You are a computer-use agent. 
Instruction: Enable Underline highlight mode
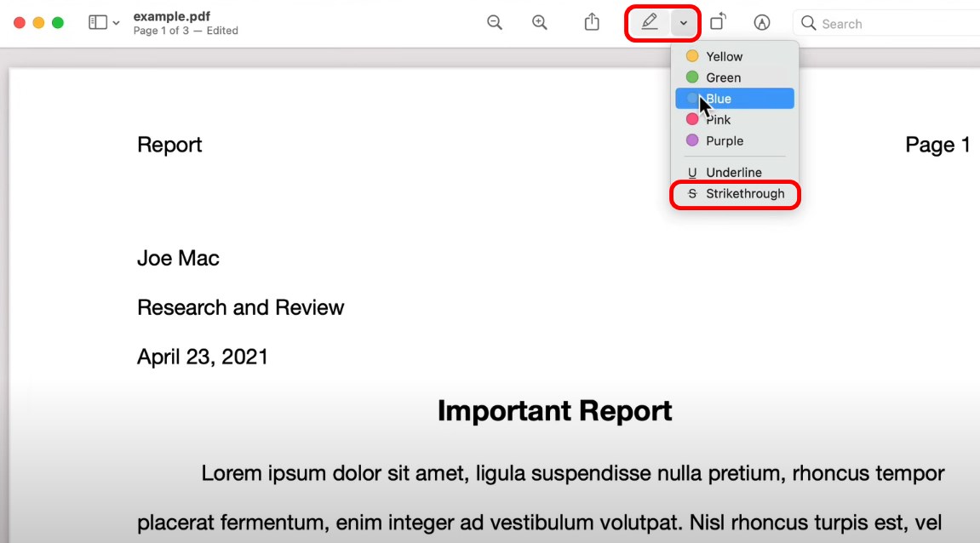point(735,172)
